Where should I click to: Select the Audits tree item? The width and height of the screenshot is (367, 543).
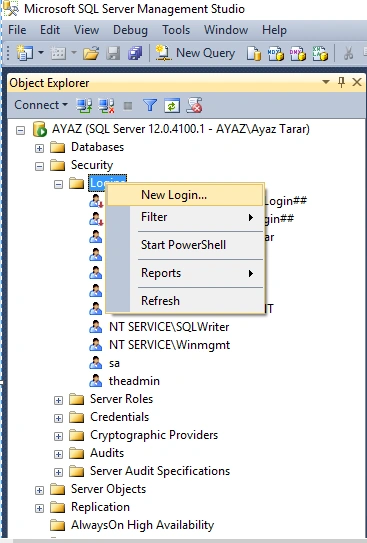coord(107,453)
